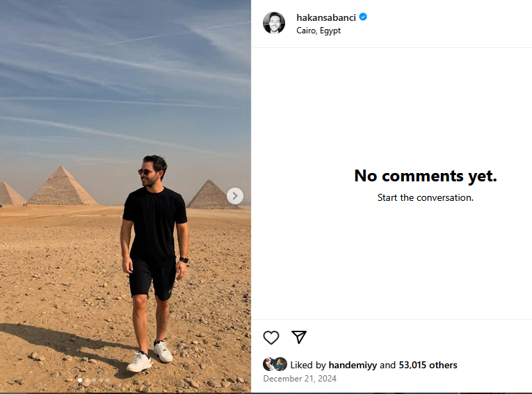Click the second liker avatar
This screenshot has width=532, height=394.
click(280, 364)
